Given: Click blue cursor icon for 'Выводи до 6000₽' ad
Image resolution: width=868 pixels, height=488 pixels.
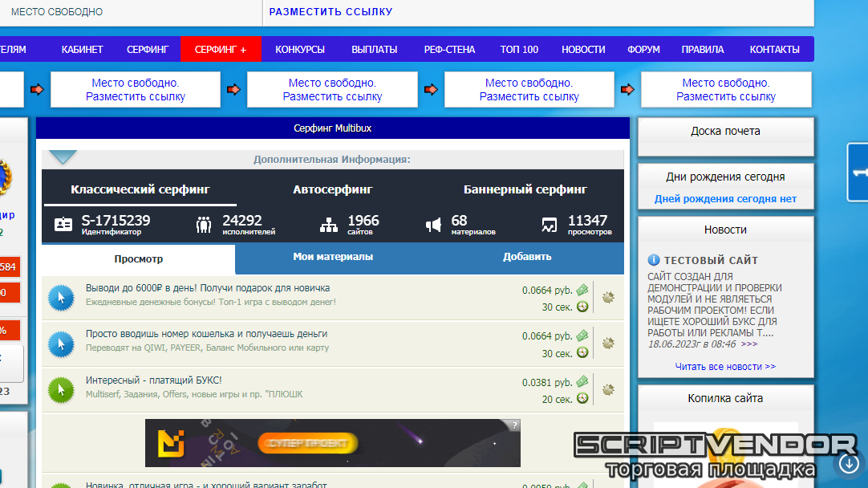Looking at the screenshot, I should click(61, 298).
